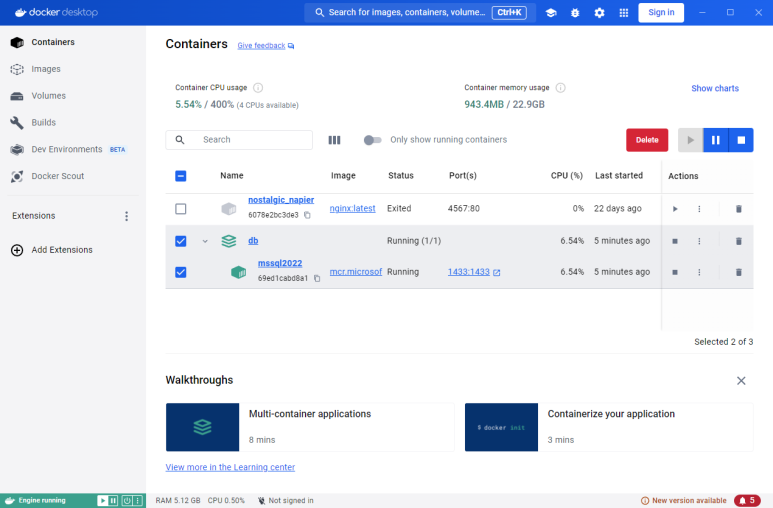Sort by Last started column header

pos(619,176)
